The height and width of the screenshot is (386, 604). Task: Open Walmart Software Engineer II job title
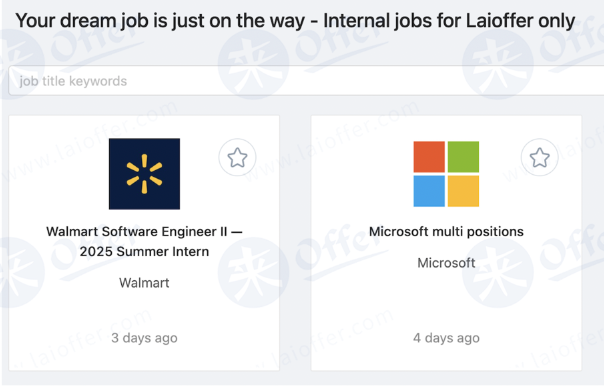point(144,242)
